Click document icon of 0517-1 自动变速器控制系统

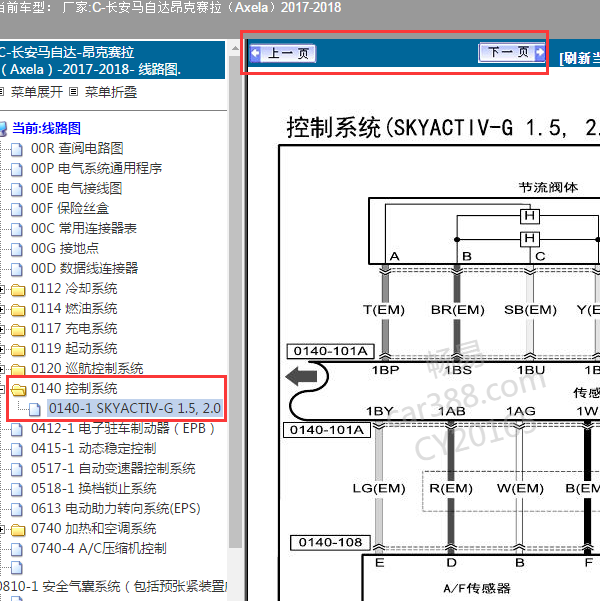[16, 469]
